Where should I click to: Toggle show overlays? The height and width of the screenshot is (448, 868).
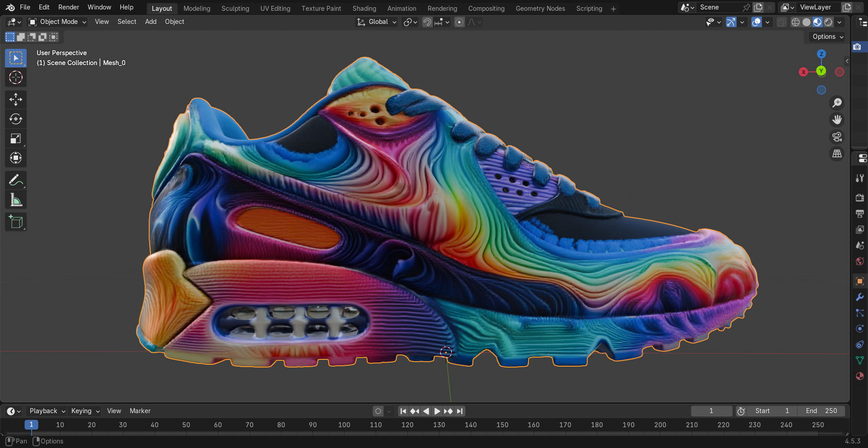(756, 22)
